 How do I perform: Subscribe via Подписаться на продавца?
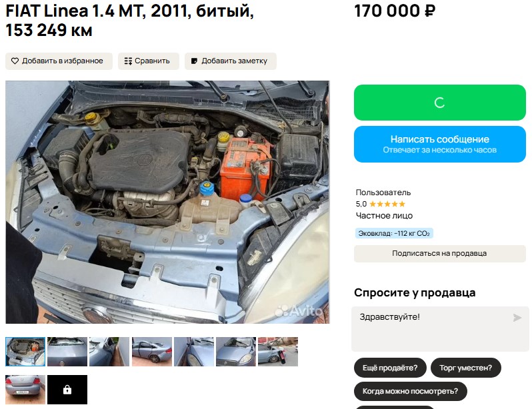pos(440,253)
